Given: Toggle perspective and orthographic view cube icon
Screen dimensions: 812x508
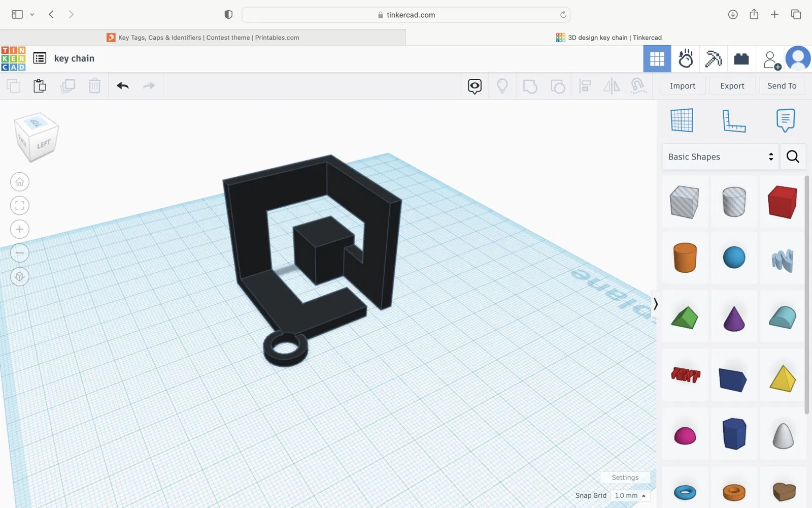Looking at the screenshot, I should point(20,276).
